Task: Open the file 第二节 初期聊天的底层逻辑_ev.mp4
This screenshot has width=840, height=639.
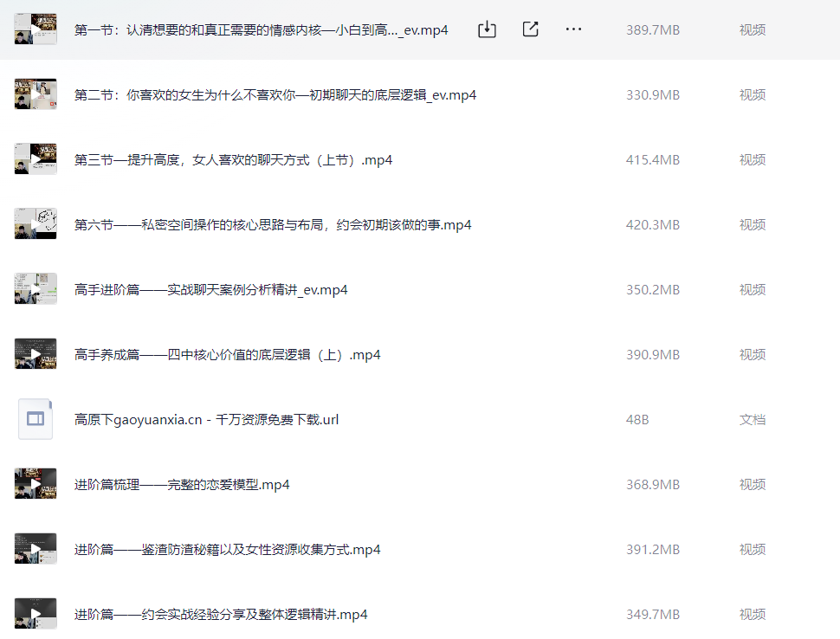Action: click(x=275, y=95)
